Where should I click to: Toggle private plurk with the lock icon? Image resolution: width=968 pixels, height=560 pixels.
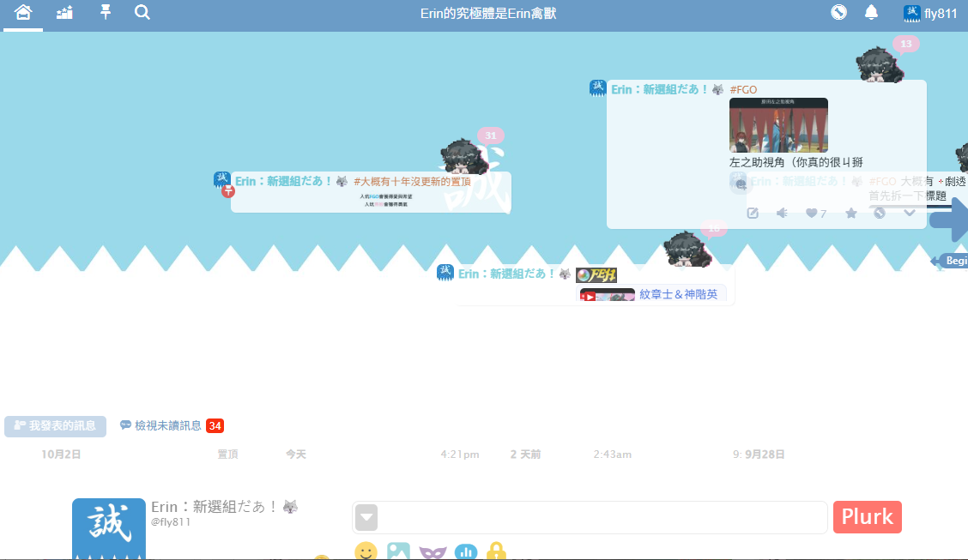coord(496,551)
